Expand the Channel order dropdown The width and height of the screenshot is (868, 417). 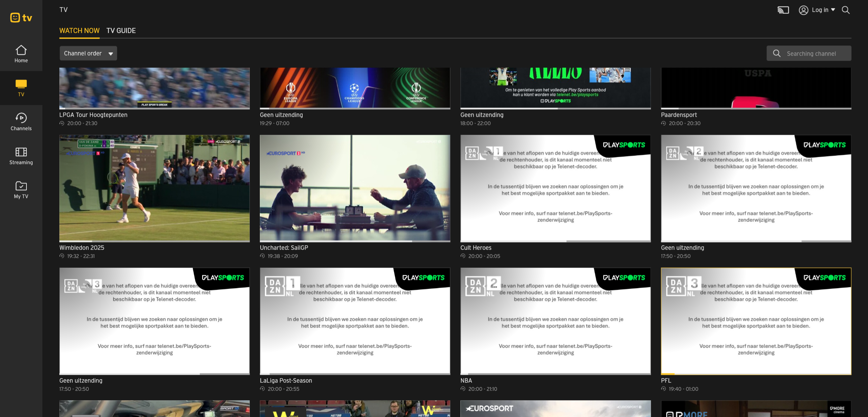[x=88, y=53]
